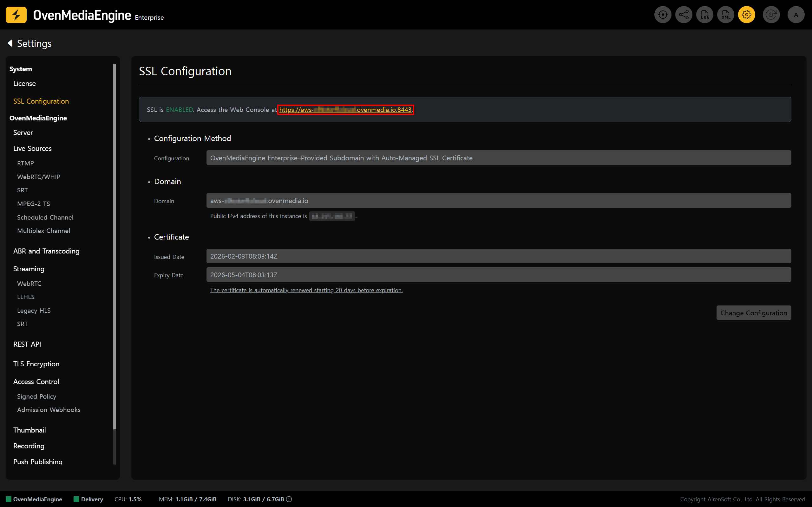The height and width of the screenshot is (507, 812).
Task: Click the Domain input field
Action: pos(498,201)
